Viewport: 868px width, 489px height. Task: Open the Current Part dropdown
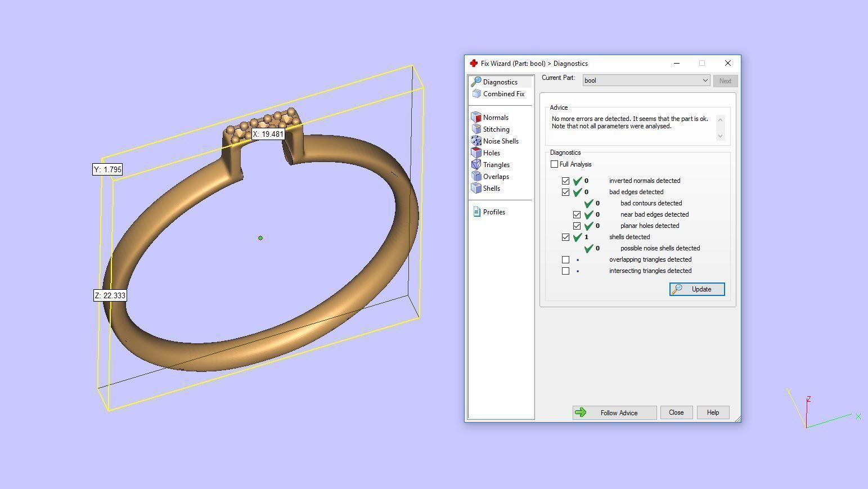click(x=646, y=80)
